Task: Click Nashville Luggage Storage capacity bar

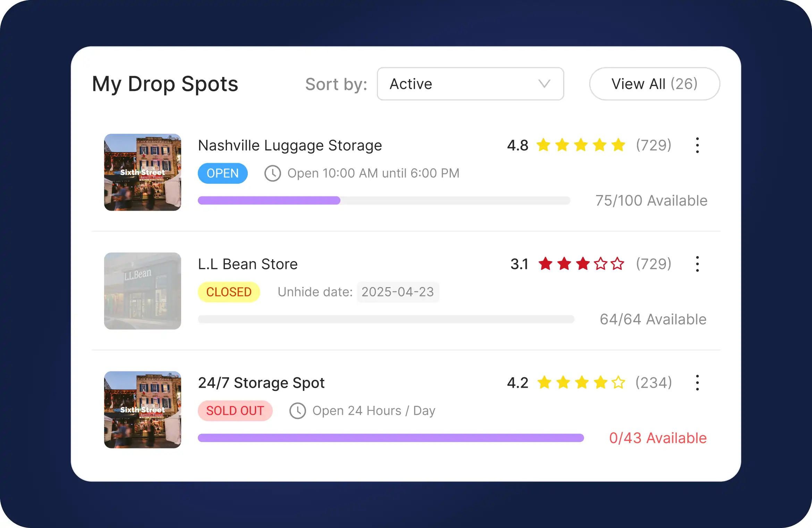Action: tap(384, 200)
